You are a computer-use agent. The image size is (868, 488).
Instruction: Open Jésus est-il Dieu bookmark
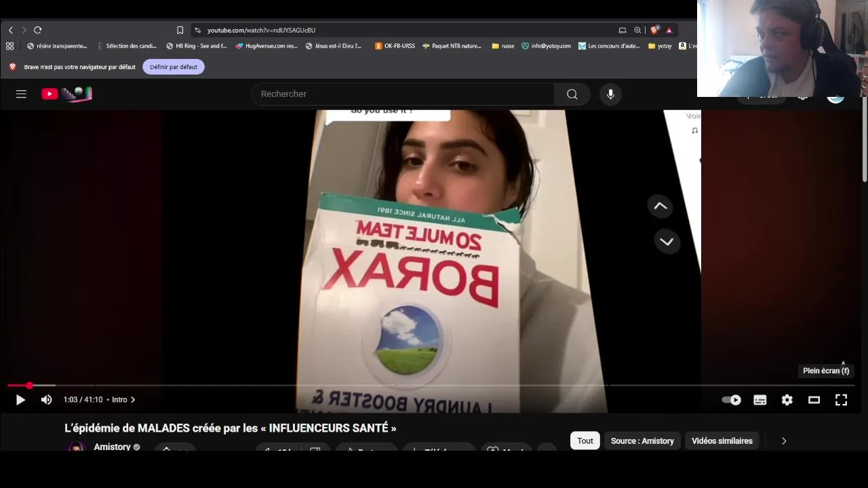pyautogui.click(x=334, y=46)
